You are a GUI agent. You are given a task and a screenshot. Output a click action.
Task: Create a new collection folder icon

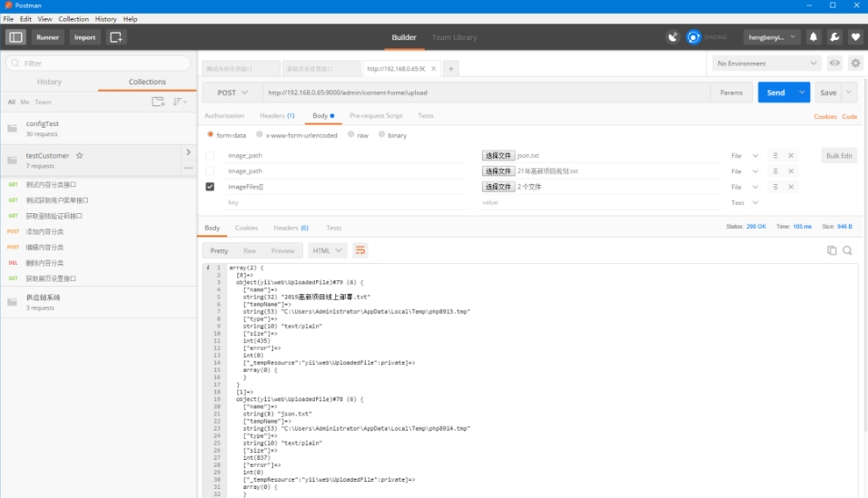point(158,102)
